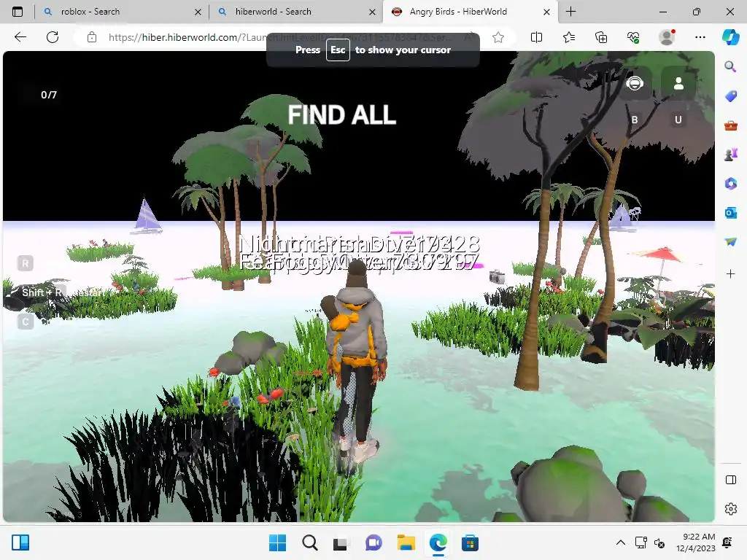Open Settings and more ellipsis menu

click(x=700, y=37)
